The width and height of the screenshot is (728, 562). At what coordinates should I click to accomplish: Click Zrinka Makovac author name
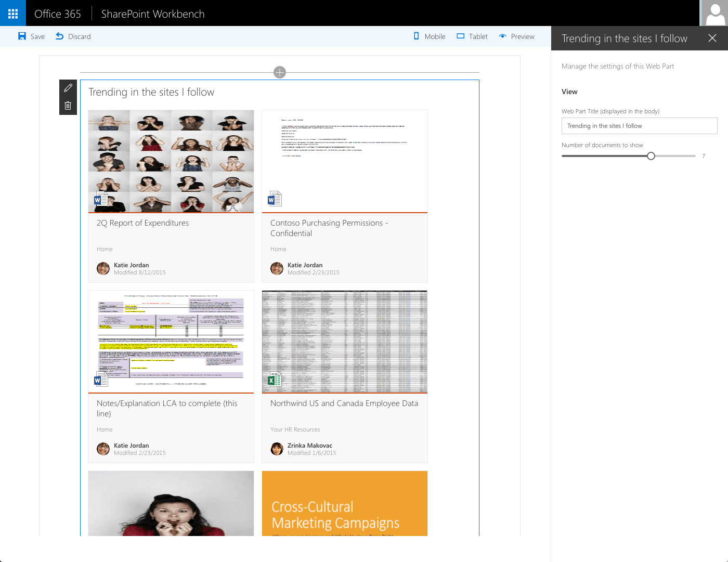pyautogui.click(x=310, y=446)
